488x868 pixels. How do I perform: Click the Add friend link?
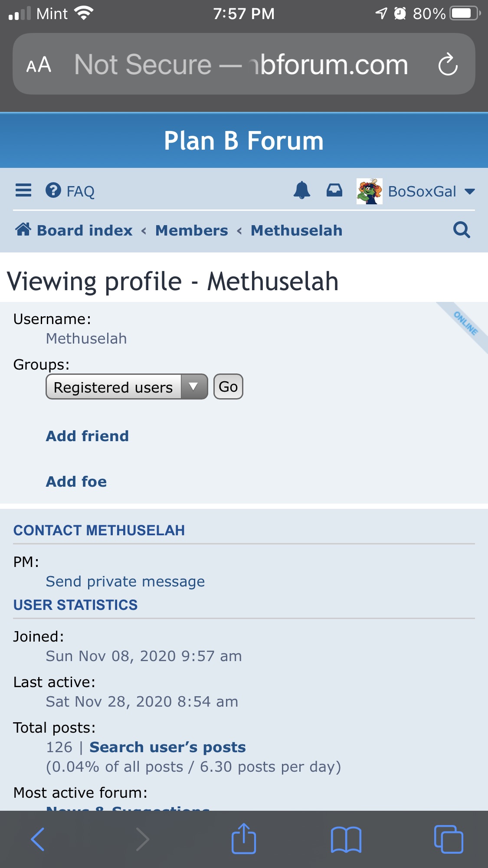tap(88, 436)
